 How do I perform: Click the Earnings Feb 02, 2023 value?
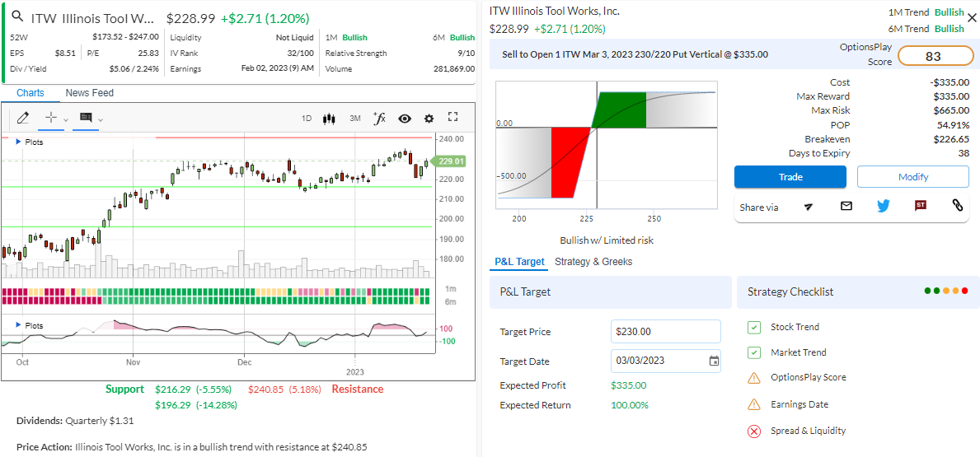278,68
